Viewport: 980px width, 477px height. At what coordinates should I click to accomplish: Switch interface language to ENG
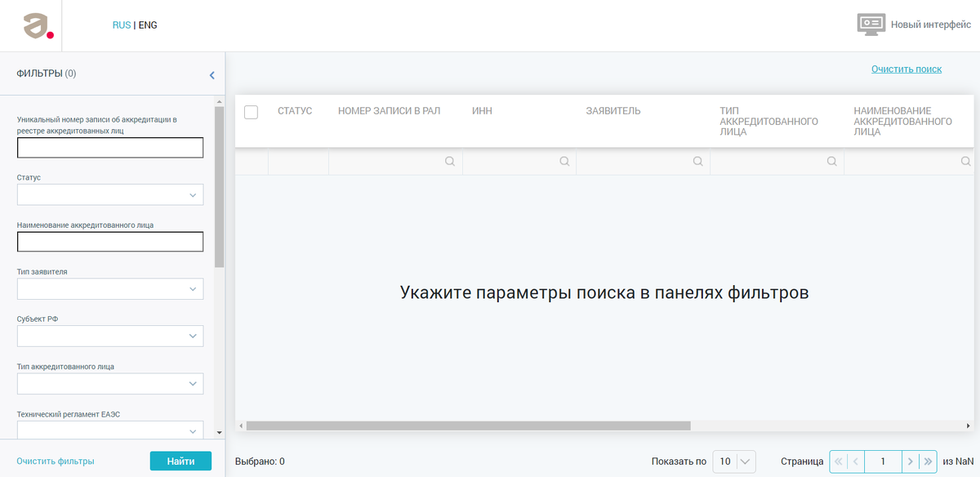(147, 25)
